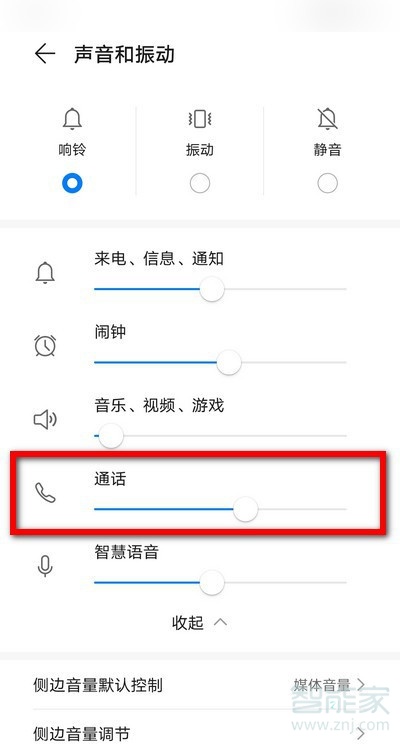Select the 响铃 radio button

(x=72, y=183)
